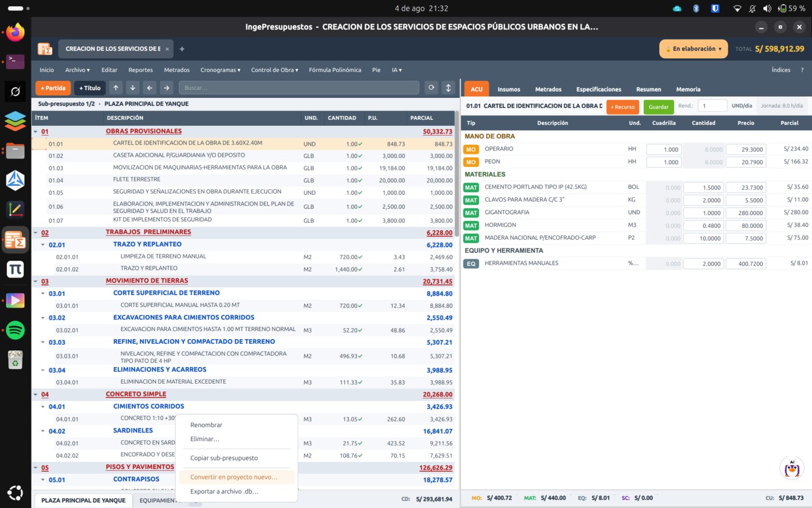The width and height of the screenshot is (812, 508).
Task: Edit OPERARIO Cuadrilla value 1.000
Action: (x=664, y=149)
